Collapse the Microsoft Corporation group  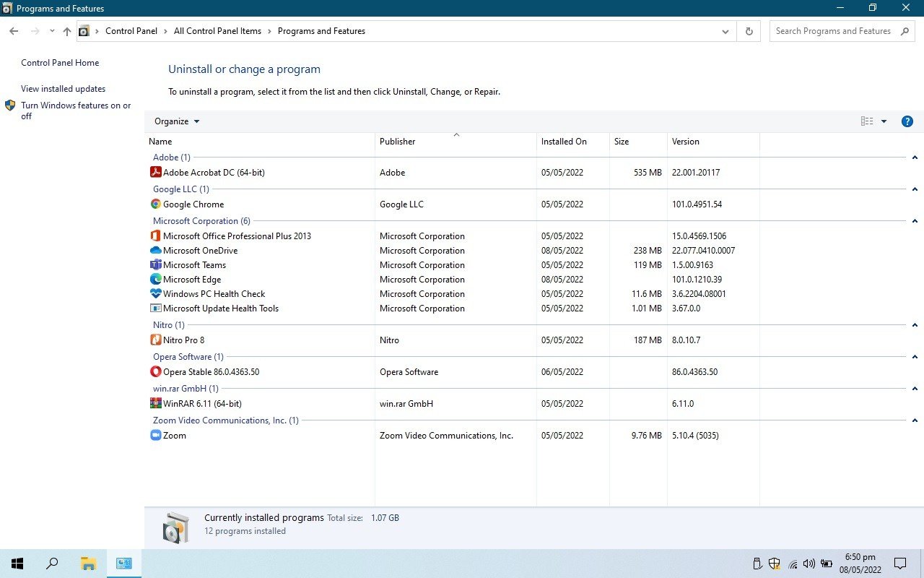tap(915, 221)
